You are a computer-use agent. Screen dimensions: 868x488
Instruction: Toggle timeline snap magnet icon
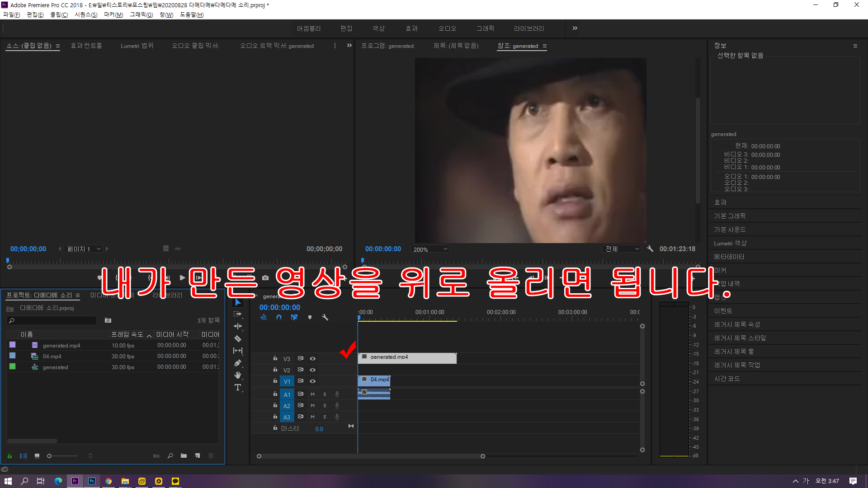click(279, 317)
